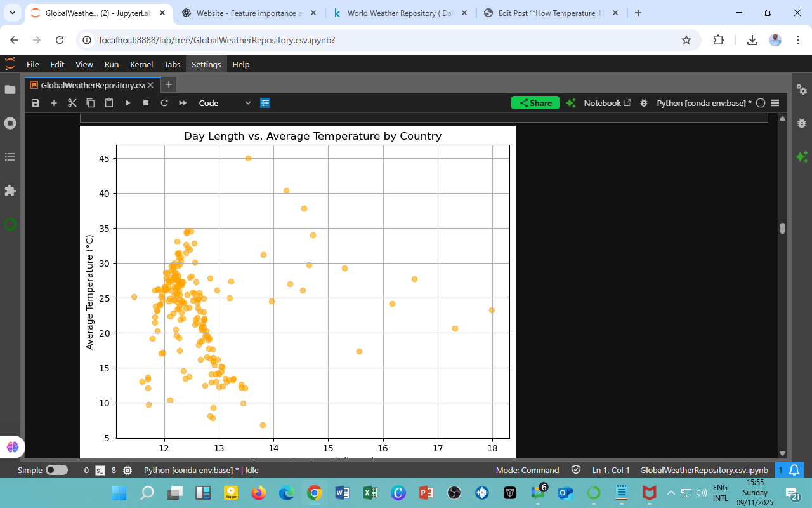This screenshot has width=812, height=508.
Task: Toggle the File Browser folder sidebar
Action: (x=10, y=90)
